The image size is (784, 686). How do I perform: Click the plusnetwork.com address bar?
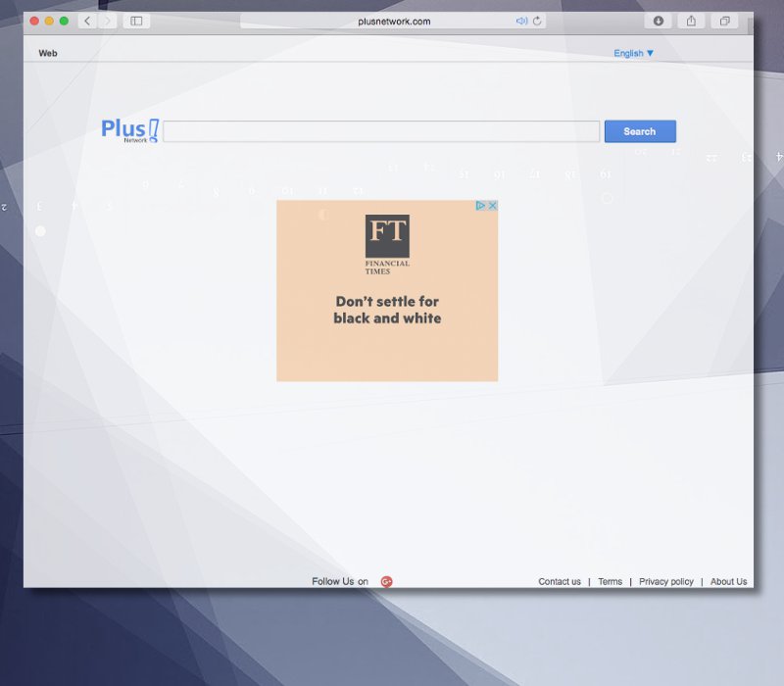(392, 21)
